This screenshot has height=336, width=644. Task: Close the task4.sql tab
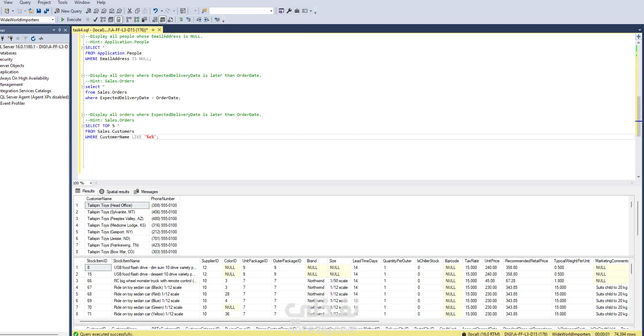coord(159,30)
